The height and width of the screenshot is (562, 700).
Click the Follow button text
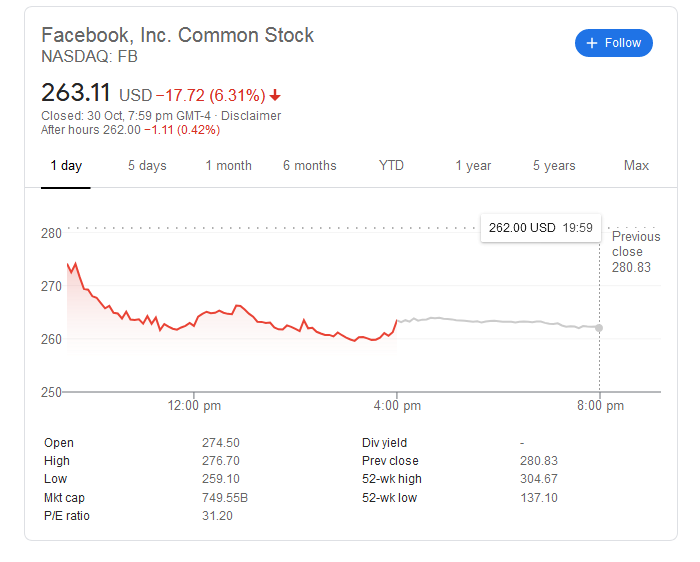(623, 43)
